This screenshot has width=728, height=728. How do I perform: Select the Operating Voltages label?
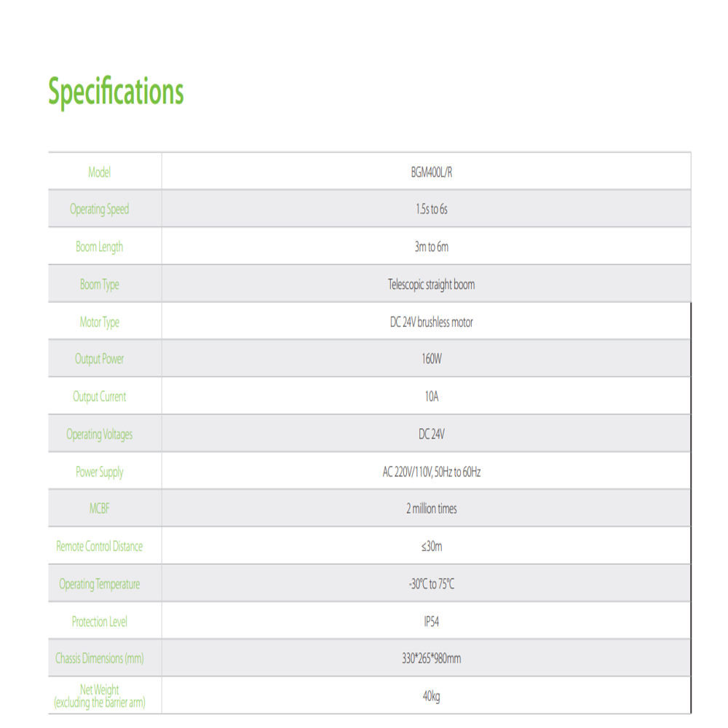pyautogui.click(x=99, y=435)
